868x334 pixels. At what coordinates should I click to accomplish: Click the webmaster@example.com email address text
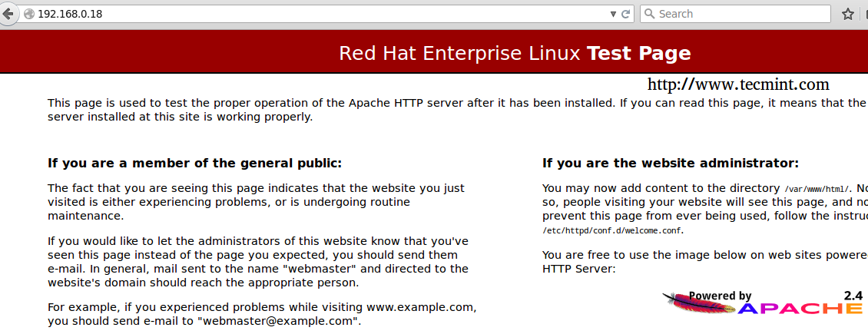[x=278, y=321]
